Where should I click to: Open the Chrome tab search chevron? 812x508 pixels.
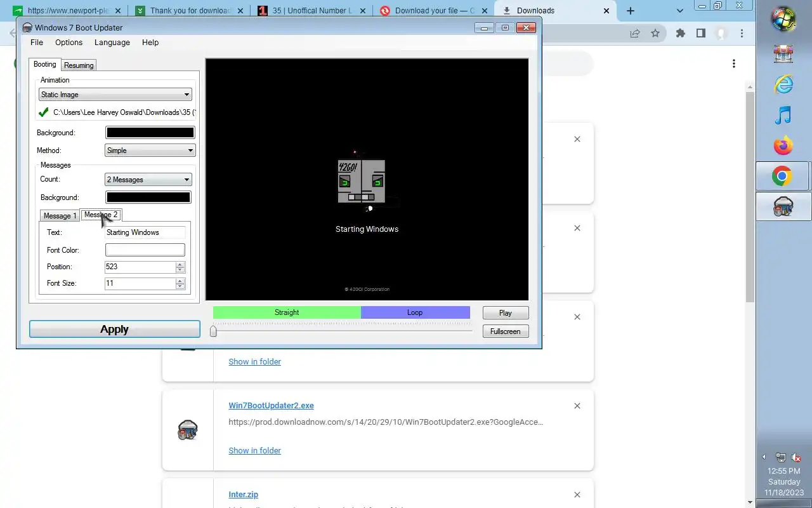[x=679, y=11]
